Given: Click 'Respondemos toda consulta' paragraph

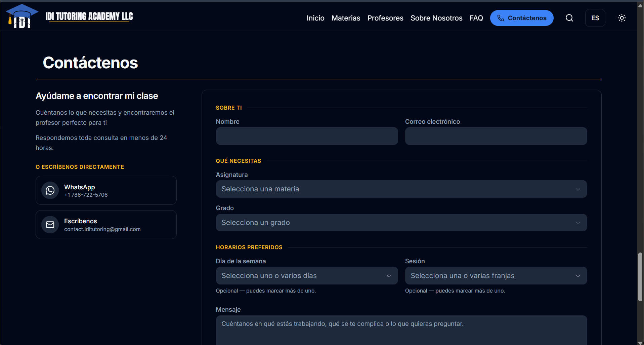Looking at the screenshot, I should click(x=101, y=143).
